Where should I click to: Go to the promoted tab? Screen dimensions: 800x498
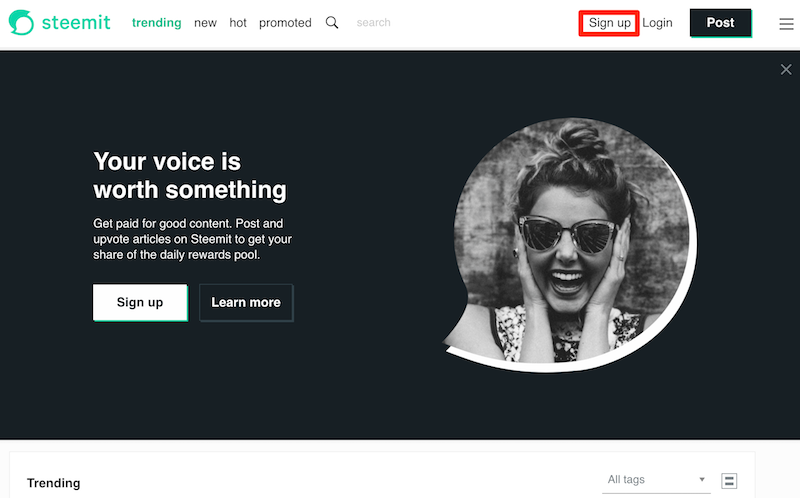click(285, 23)
